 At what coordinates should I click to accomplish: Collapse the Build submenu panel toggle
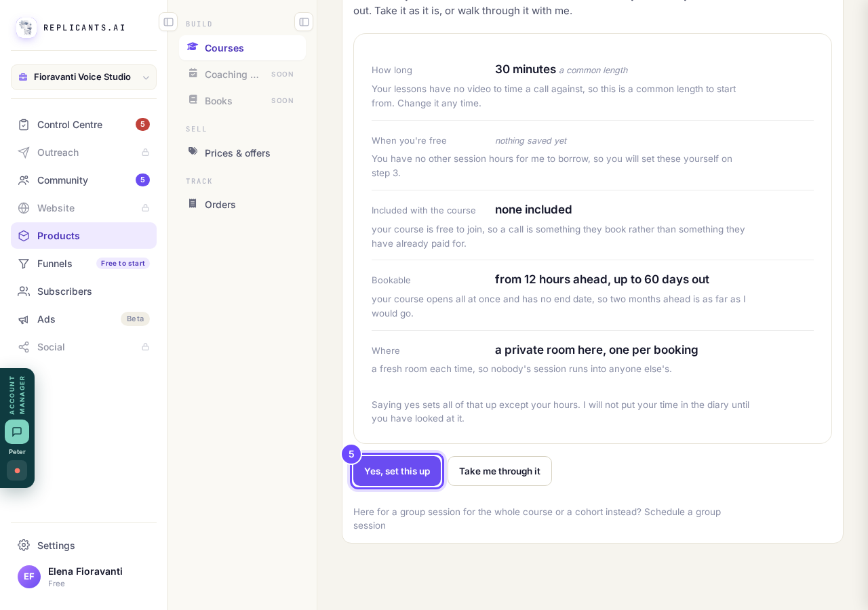coord(304,22)
